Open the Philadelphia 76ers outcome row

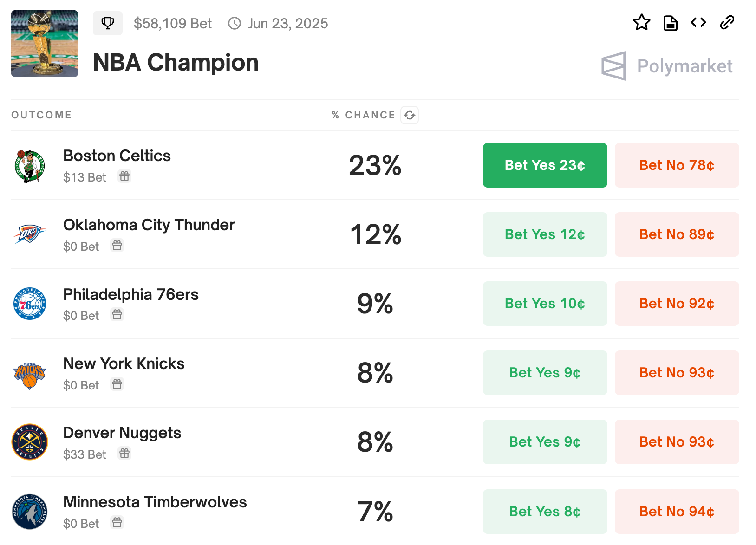coord(131,295)
